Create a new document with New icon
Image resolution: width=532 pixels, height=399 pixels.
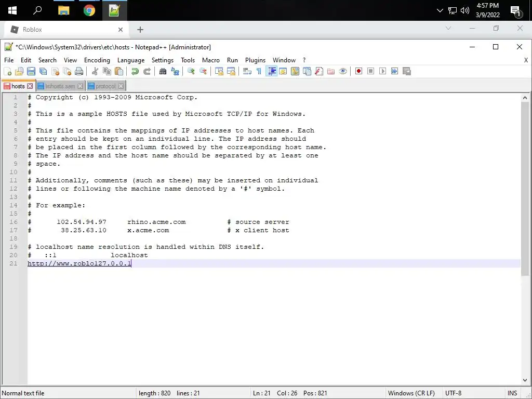coord(7,71)
